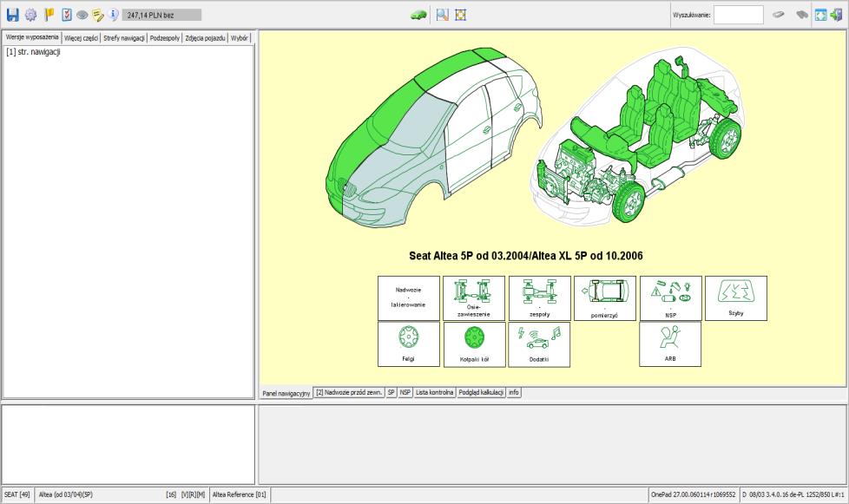The height and width of the screenshot is (504, 849).
Task: Open the Osie-zawieszenie tile
Action: click(x=474, y=298)
